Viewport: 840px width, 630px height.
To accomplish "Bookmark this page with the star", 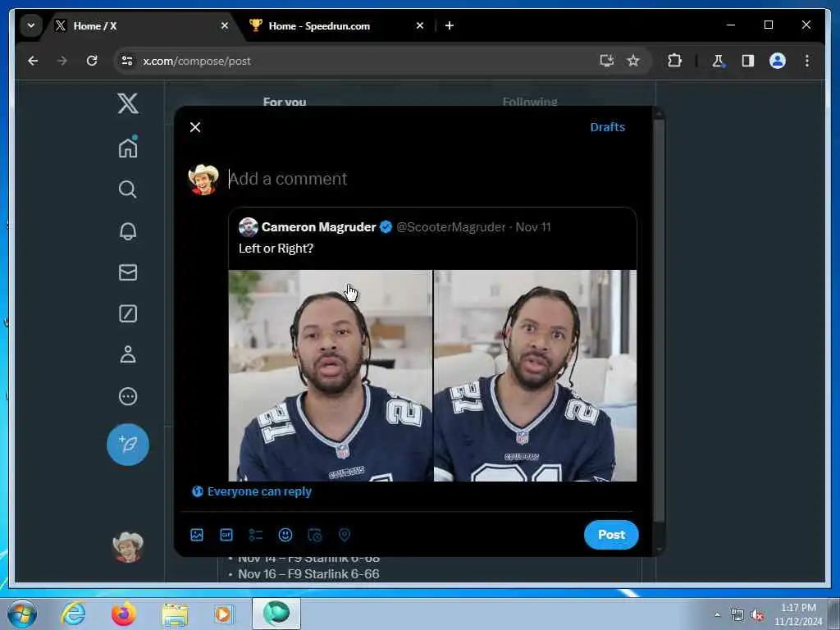I will [x=633, y=61].
